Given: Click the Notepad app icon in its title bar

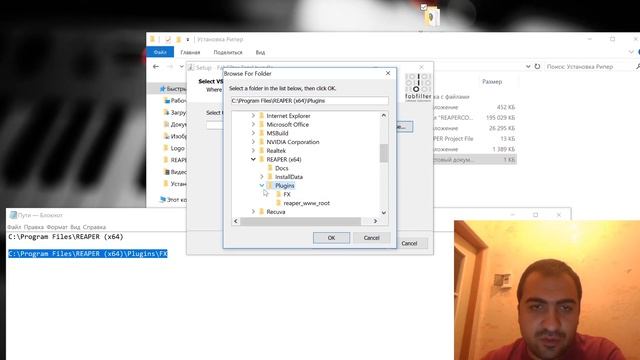Looking at the screenshot, I should (x=13, y=215).
